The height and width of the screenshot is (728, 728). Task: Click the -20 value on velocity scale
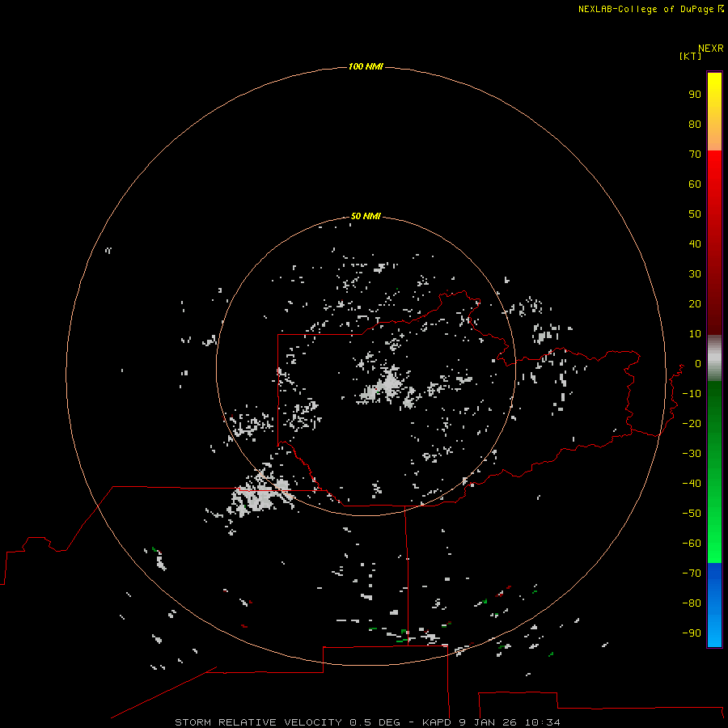692,423
